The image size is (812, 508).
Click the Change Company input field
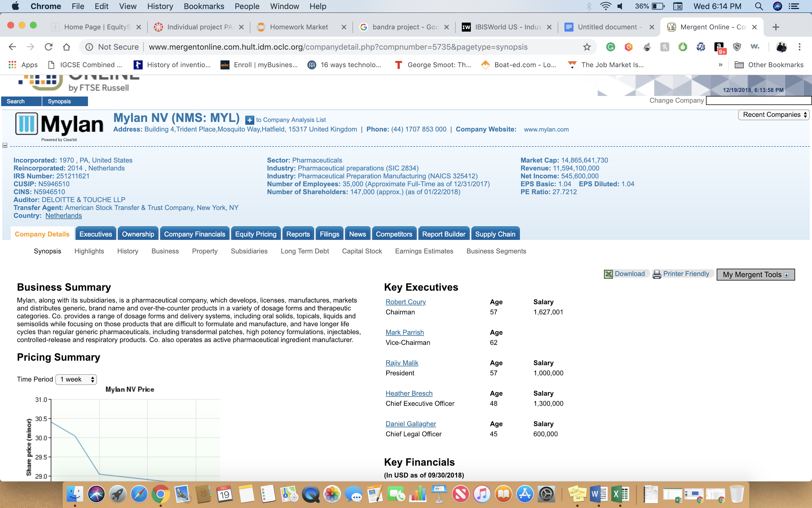(759, 100)
